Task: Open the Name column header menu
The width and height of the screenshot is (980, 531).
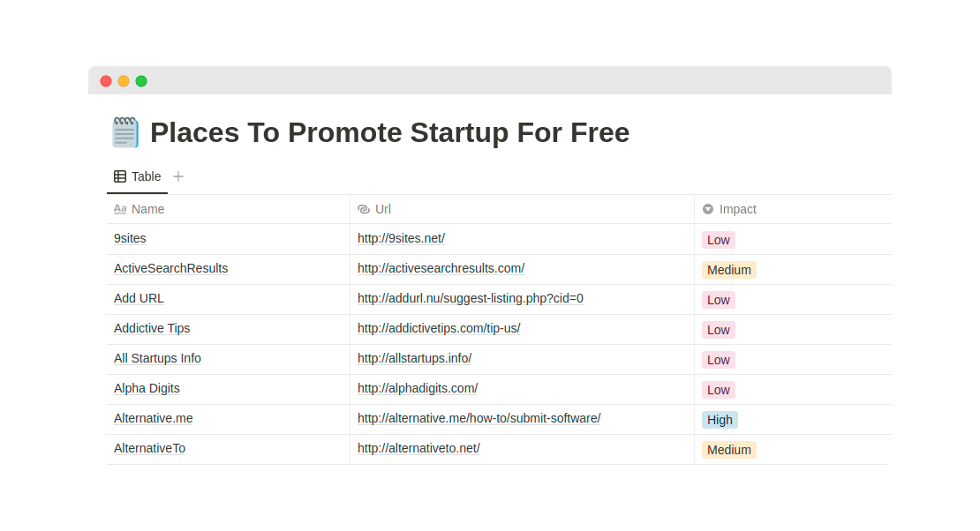Action: (x=228, y=209)
